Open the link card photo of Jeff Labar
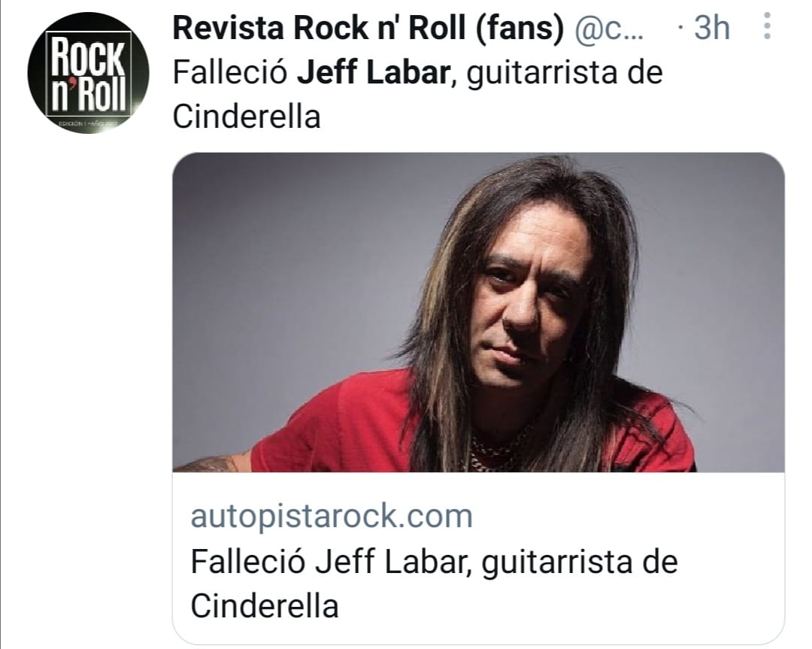 [478, 312]
